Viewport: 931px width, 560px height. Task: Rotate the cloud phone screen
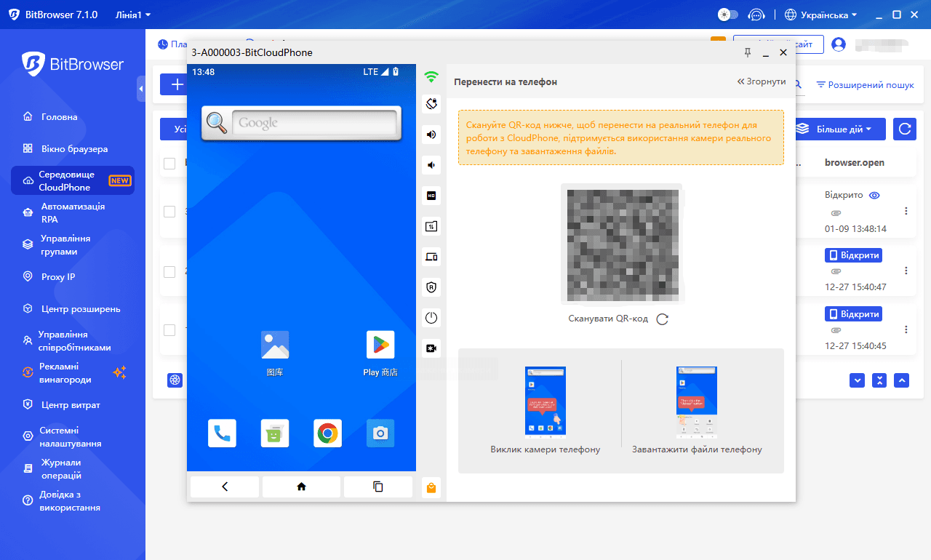click(x=431, y=104)
